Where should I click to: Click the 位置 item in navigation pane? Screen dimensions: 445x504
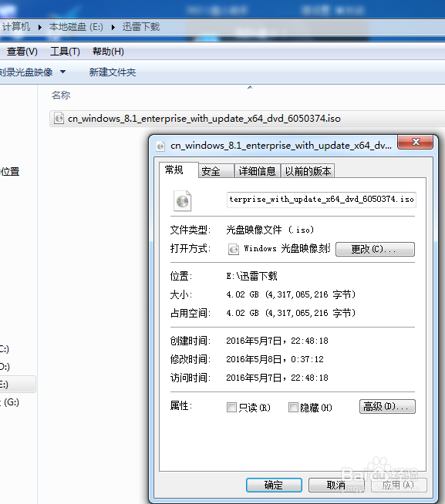coord(10,172)
